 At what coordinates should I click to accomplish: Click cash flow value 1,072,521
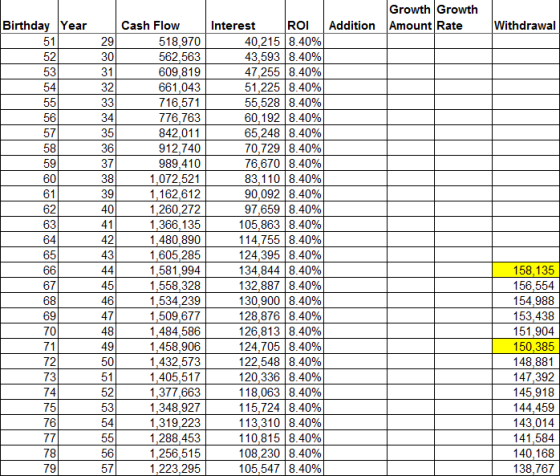pos(175,179)
